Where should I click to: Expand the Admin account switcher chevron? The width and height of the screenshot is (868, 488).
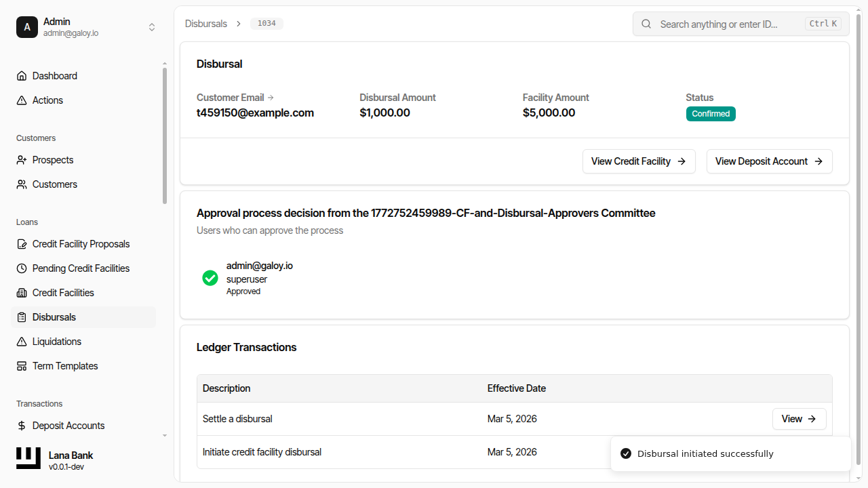152,27
